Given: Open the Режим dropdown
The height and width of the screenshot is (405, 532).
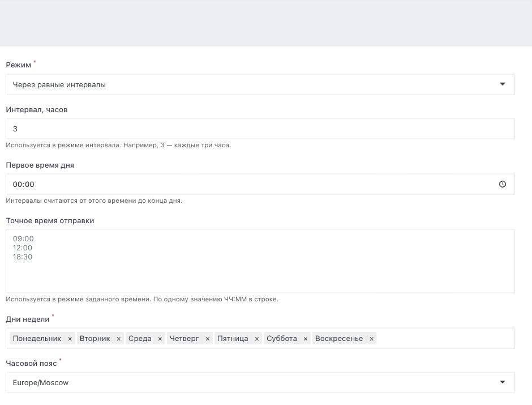Looking at the screenshot, I should [260, 84].
